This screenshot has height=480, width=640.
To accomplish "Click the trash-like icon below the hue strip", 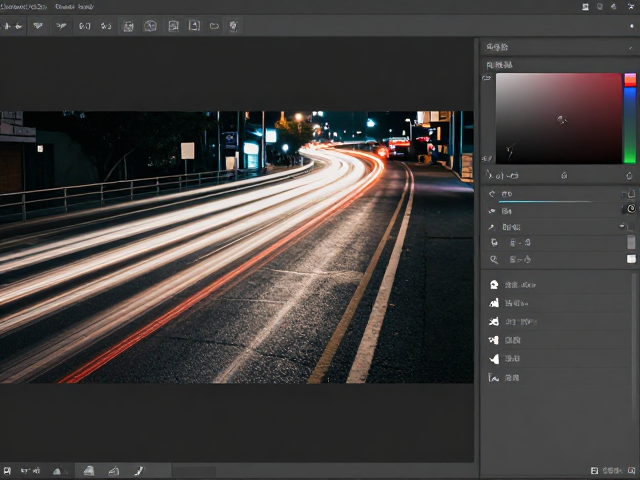I will click(629, 176).
